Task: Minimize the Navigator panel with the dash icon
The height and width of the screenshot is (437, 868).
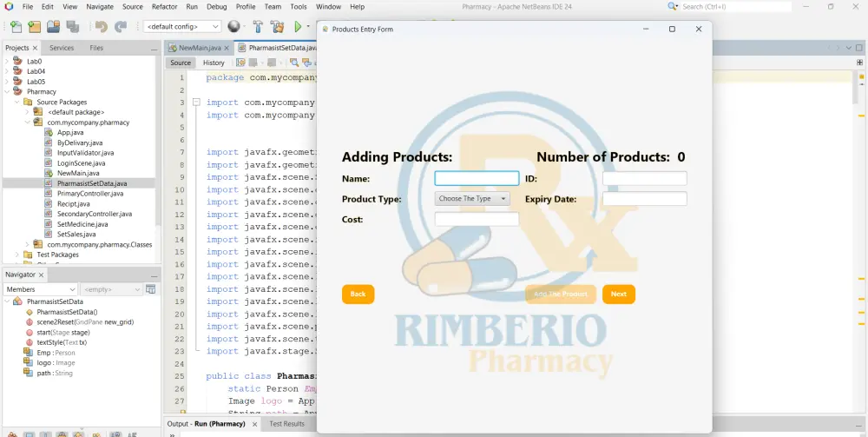Action: click(154, 275)
